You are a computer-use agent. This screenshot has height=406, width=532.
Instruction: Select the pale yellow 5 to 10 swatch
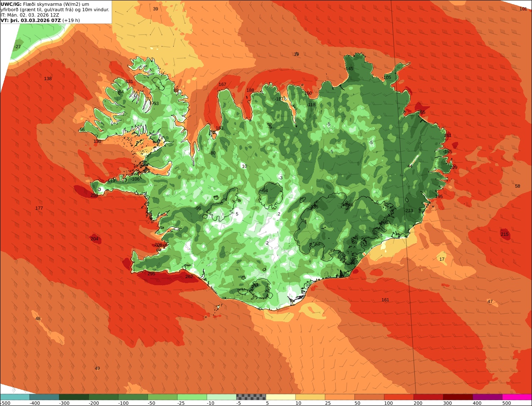(x=280, y=397)
